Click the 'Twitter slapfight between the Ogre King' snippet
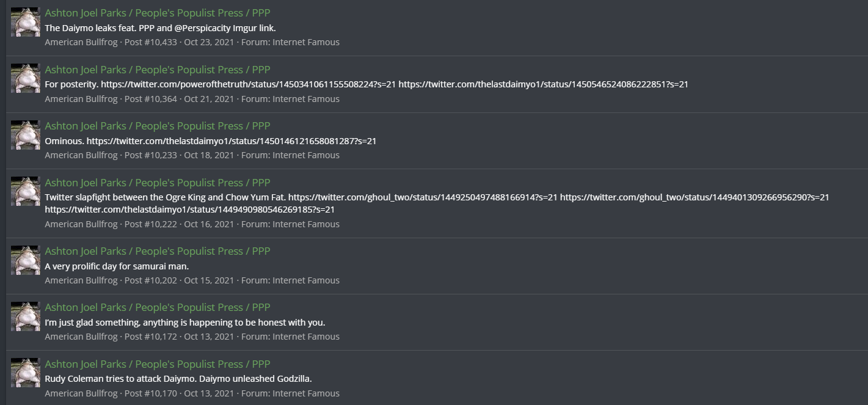This screenshot has width=868, height=405. tap(437, 203)
